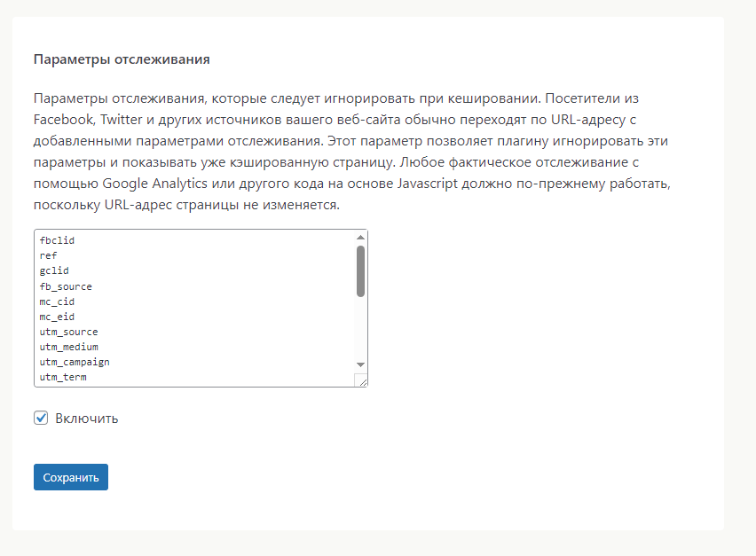
Task: Click the utm_medium parameter line
Action: coord(68,347)
